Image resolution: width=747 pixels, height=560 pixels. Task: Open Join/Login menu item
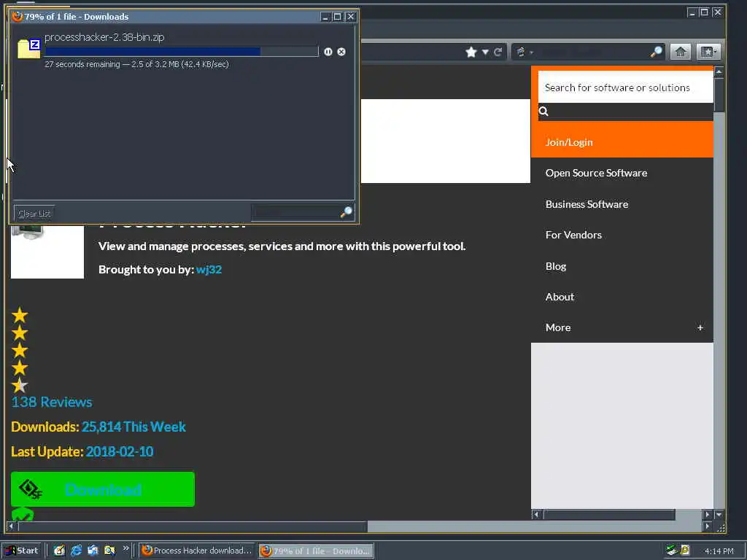pyautogui.click(x=622, y=142)
